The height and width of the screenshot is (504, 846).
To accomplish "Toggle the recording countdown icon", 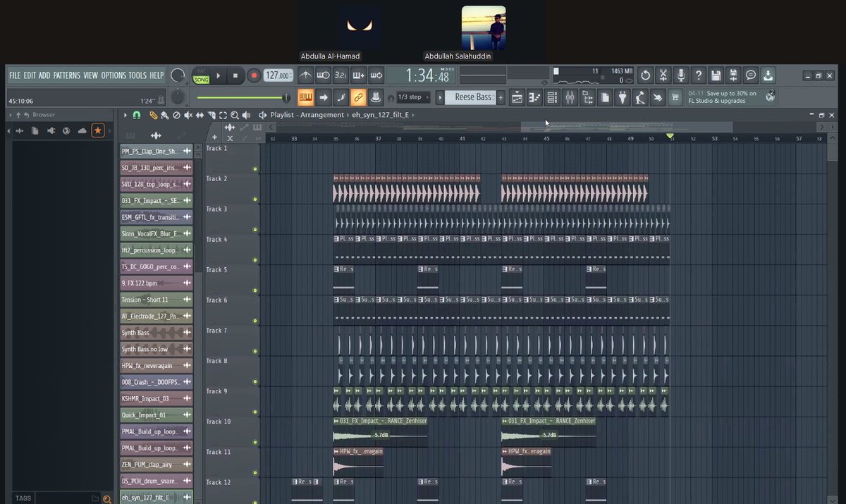I will point(341,75).
